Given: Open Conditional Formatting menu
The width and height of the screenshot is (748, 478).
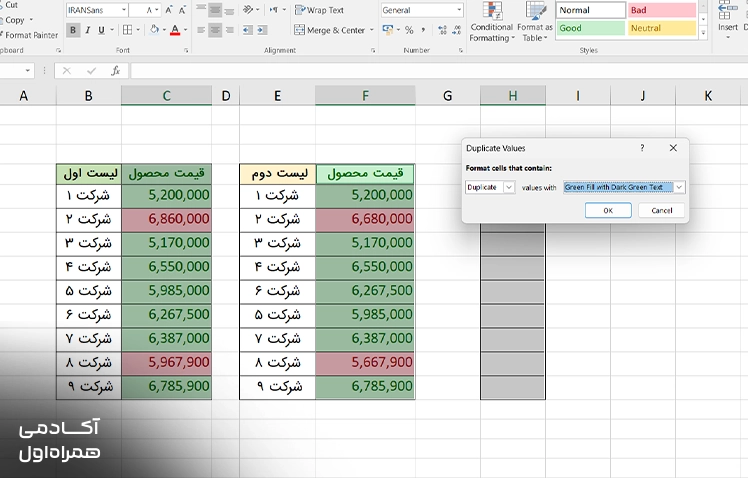Looking at the screenshot, I should click(492, 22).
